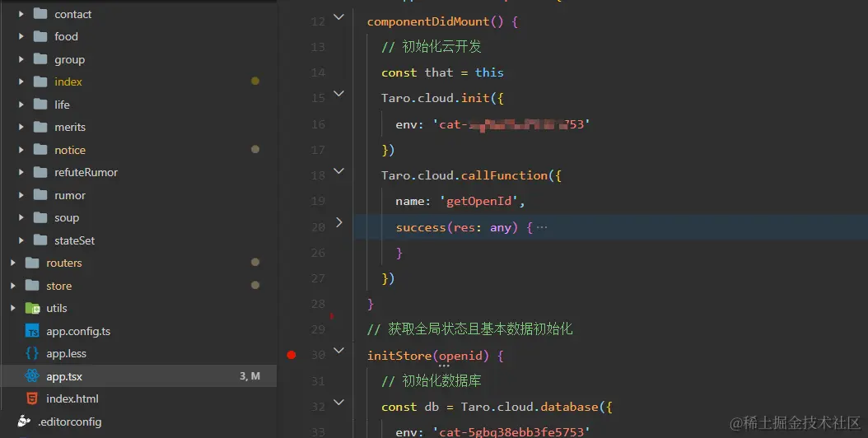Expand the utils folder arrow

(12, 309)
